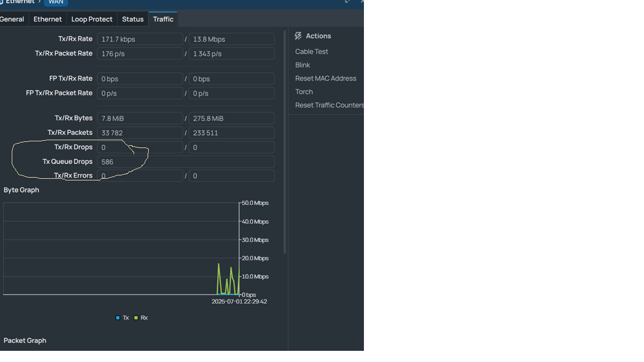Click the green Rx legend swatch

click(x=136, y=318)
